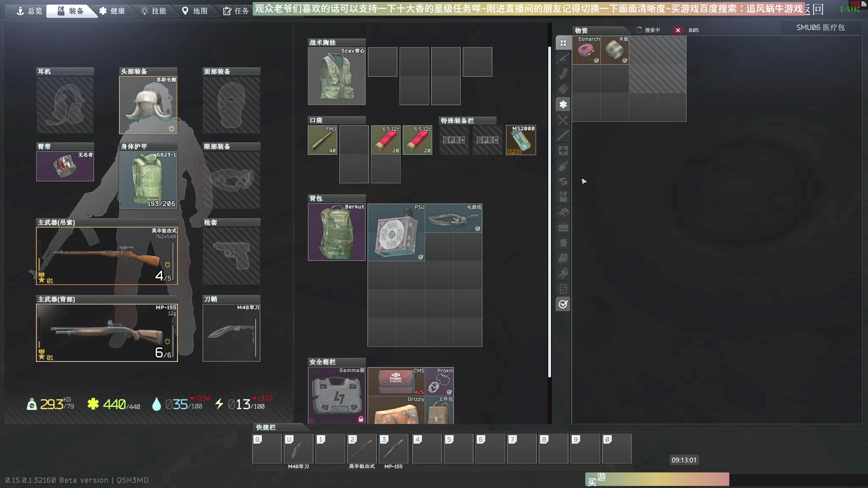Cancel the 搜索中 search with red X
Viewport: 868px width, 488px height.
[678, 30]
